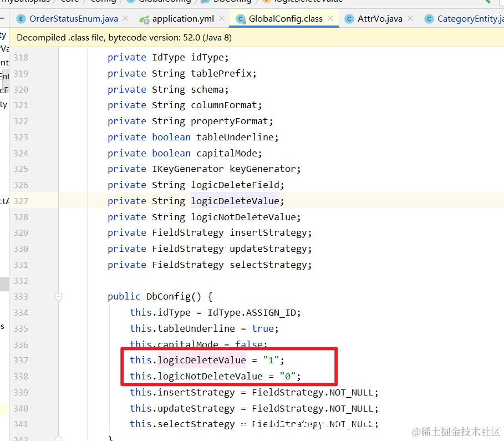
Task: Click the capitalMode field declaration
Action: coord(185,154)
